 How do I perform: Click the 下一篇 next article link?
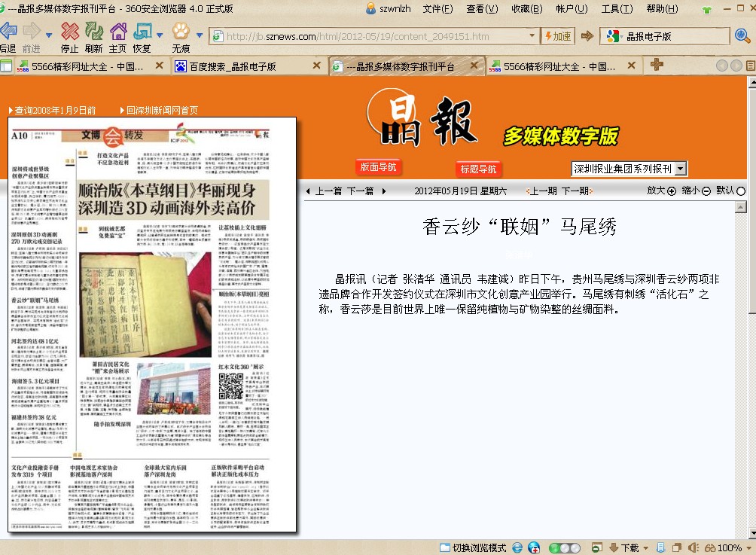[x=360, y=191]
